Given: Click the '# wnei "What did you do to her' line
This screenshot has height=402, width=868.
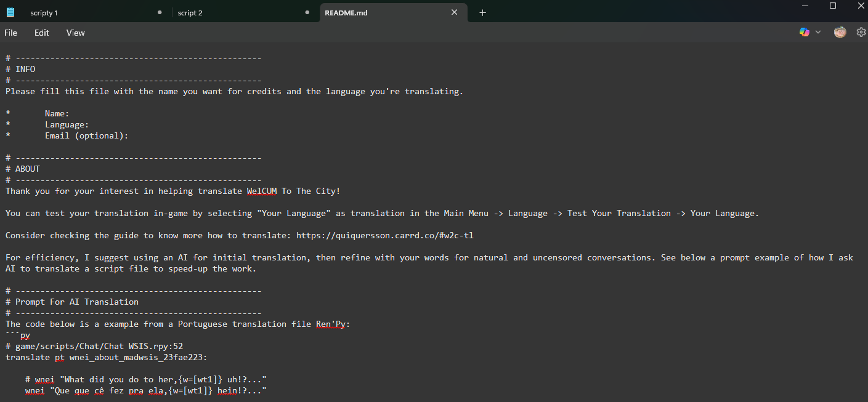Looking at the screenshot, I should 146,379.
